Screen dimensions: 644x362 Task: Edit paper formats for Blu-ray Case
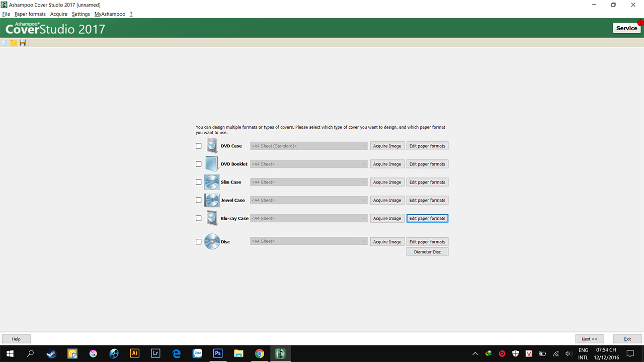(427, 218)
